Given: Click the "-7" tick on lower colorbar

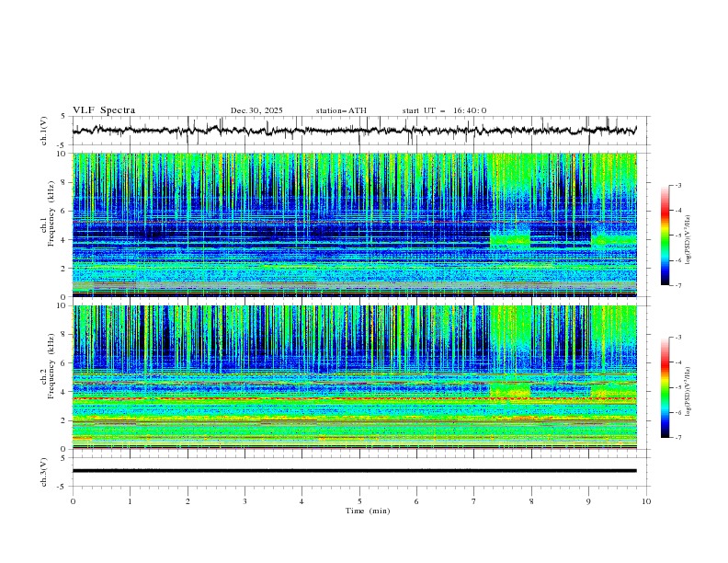Looking at the screenshot, I should (x=677, y=438).
